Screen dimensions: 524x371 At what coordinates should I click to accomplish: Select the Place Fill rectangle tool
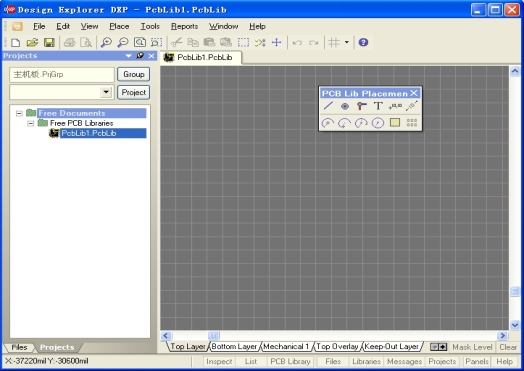tap(395, 123)
